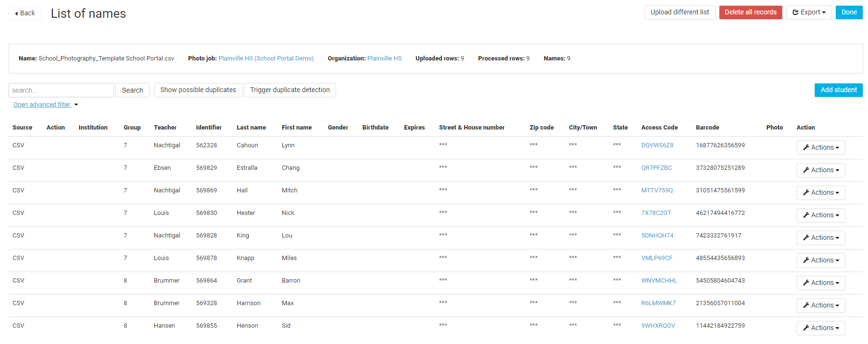Select last name cell Harrison
This screenshot has height=344, width=868.
tap(249, 303)
